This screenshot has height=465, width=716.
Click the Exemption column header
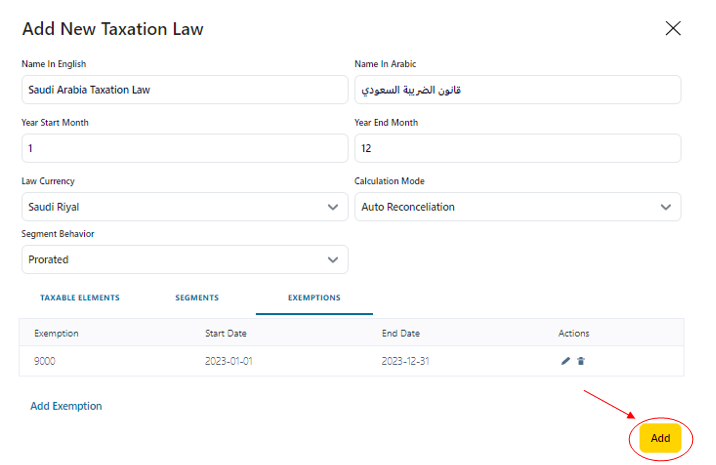click(x=56, y=333)
